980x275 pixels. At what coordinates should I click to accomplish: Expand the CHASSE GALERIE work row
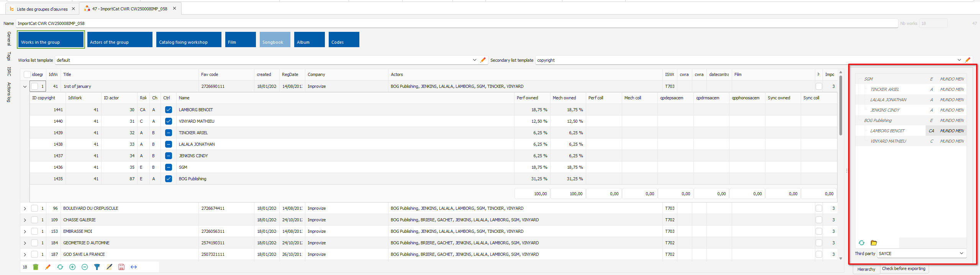(25, 220)
